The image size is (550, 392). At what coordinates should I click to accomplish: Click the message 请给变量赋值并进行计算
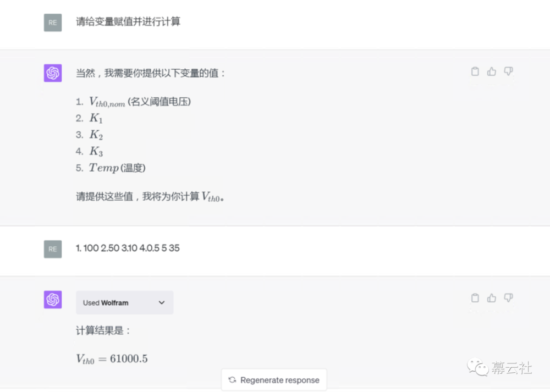pos(127,23)
